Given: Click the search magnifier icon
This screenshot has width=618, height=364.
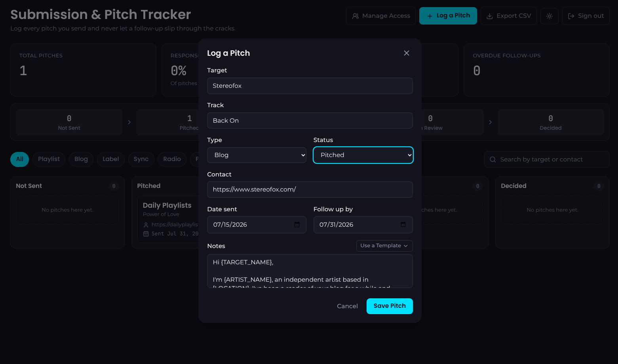Looking at the screenshot, I should 493,159.
